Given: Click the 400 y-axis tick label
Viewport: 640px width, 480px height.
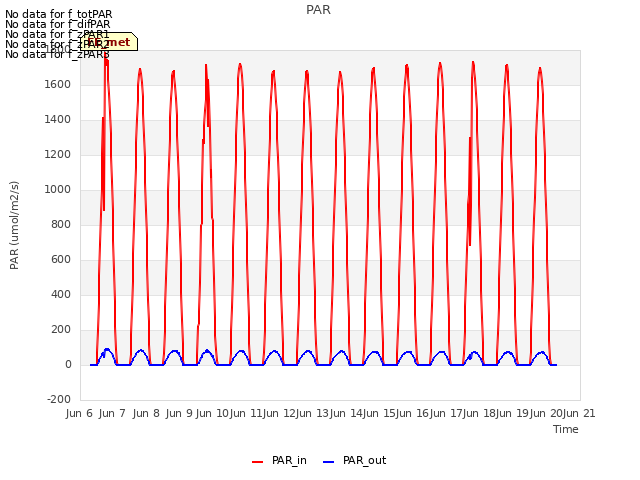Looking at the screenshot, I should click(x=61, y=294).
